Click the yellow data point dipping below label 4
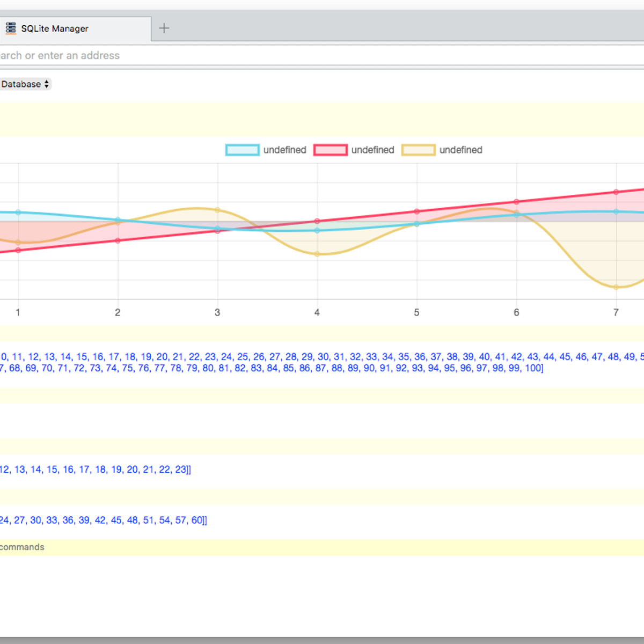The image size is (644, 644). click(317, 254)
